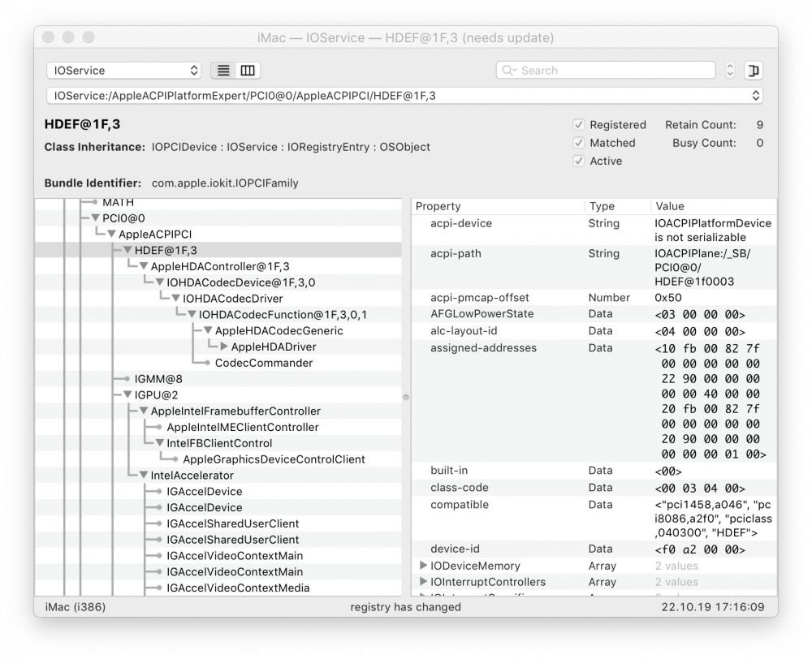Expand the AppleHDADriver disclosure triangle
Image resolution: width=812 pixels, height=659 pixels.
(x=224, y=347)
